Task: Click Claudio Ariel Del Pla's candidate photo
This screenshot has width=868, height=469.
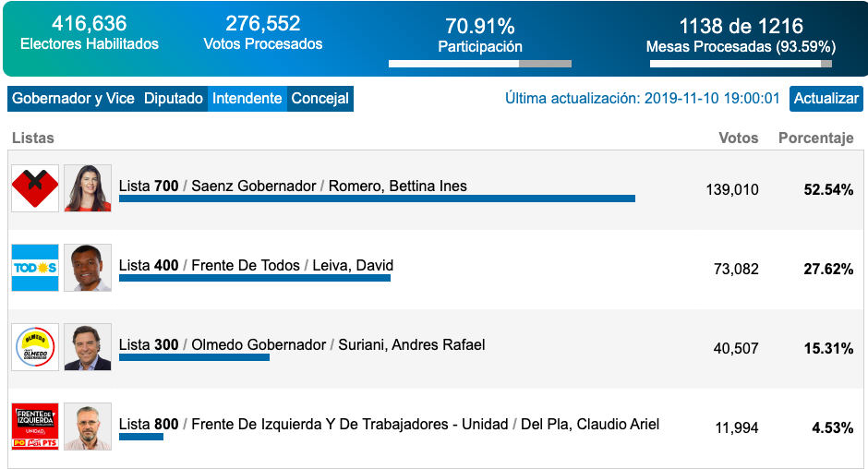Action: [x=88, y=427]
